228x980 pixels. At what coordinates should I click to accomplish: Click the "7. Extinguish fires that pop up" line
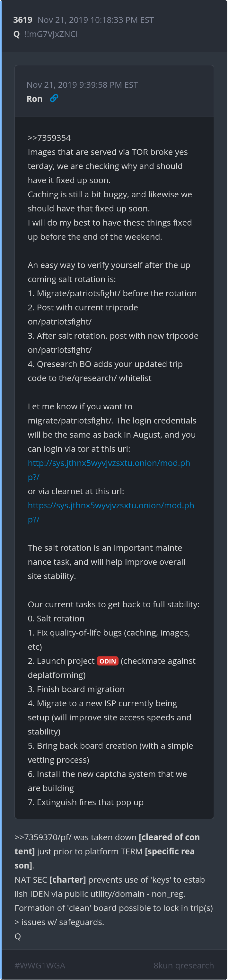(x=85, y=802)
